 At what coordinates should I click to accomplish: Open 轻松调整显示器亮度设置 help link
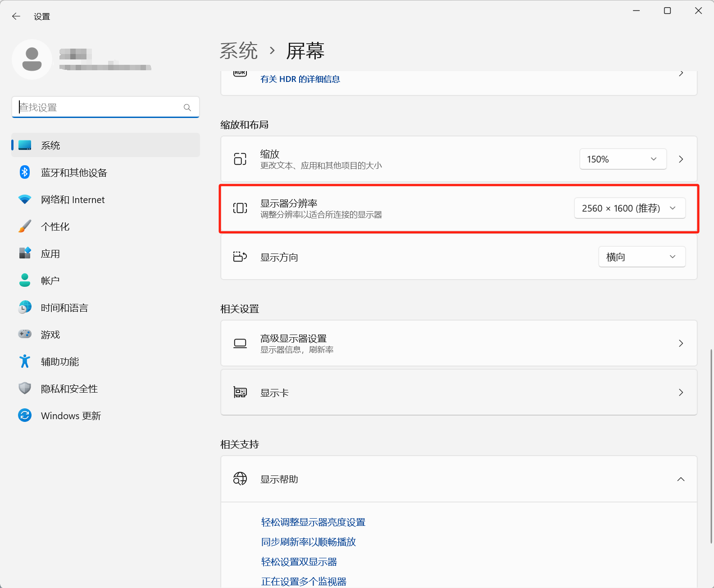313,522
